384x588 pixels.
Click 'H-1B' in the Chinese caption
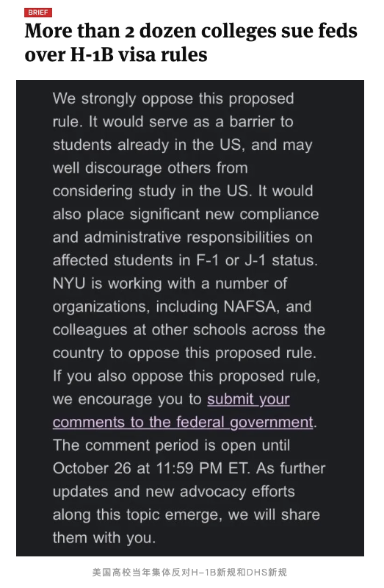point(204,573)
